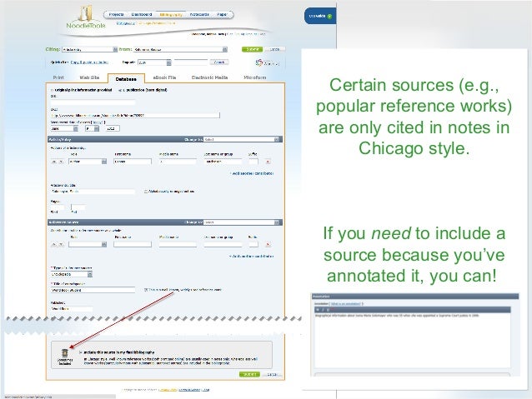532x399 pixels.
Task: Switch to the Web Site tab
Action: click(x=89, y=77)
